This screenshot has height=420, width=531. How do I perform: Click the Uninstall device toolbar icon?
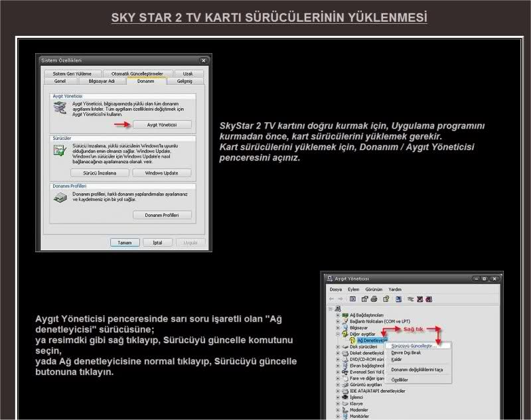(419, 299)
